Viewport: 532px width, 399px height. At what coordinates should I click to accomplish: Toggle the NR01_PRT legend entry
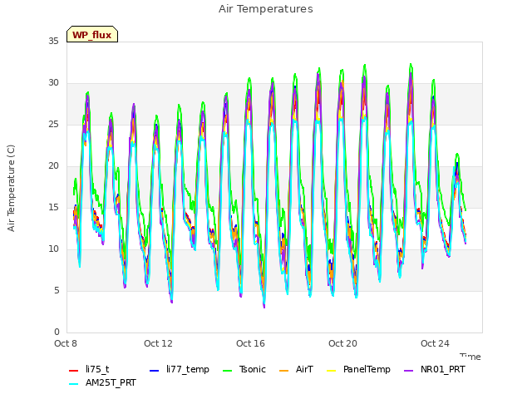435,369
